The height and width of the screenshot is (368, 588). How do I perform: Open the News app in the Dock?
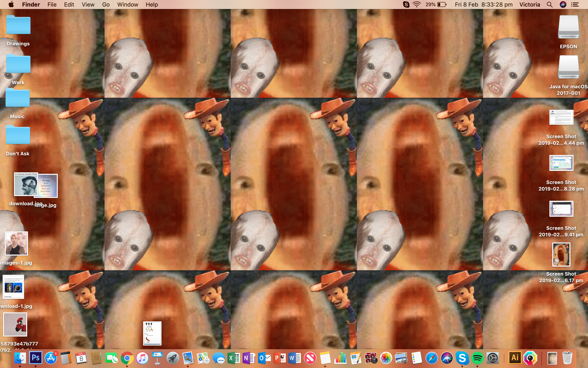(x=310, y=358)
